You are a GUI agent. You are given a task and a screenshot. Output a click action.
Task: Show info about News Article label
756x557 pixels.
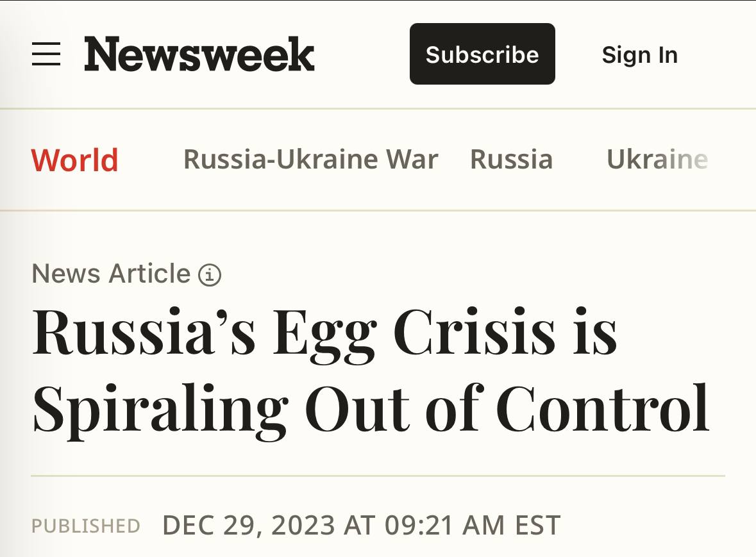(210, 275)
